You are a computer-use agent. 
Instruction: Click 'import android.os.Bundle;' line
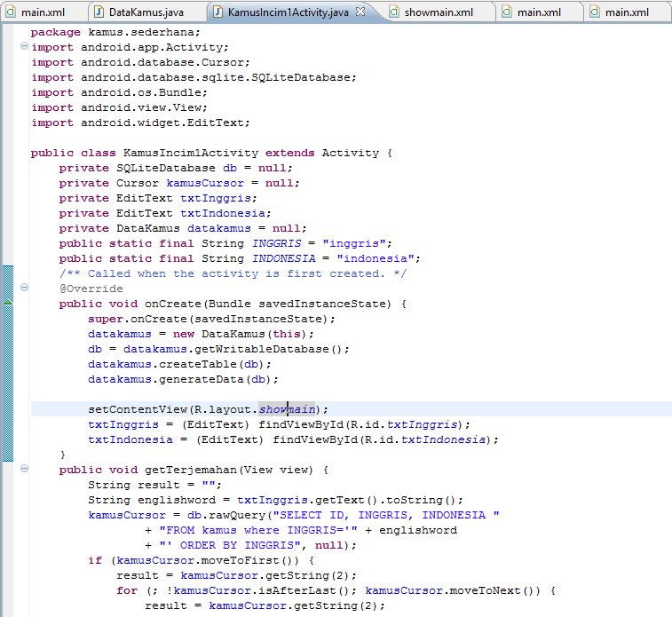pyautogui.click(x=119, y=92)
